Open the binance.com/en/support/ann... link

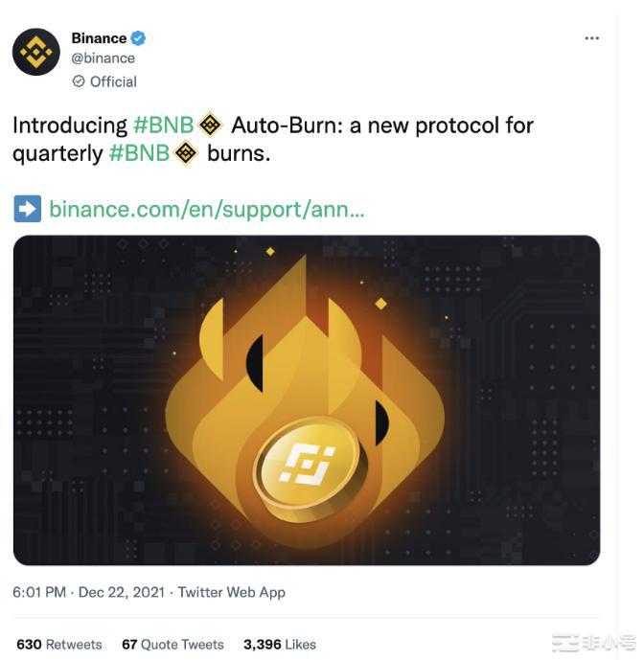click(206, 209)
